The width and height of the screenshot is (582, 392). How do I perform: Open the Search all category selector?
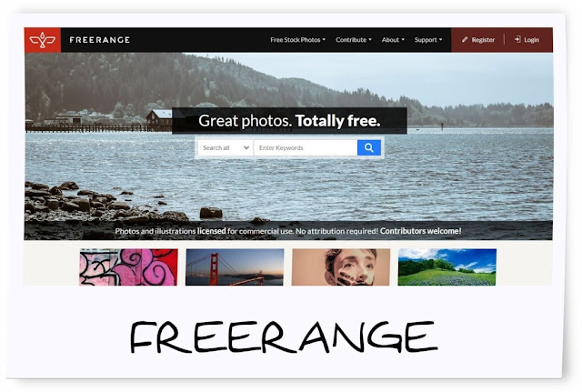(x=226, y=147)
